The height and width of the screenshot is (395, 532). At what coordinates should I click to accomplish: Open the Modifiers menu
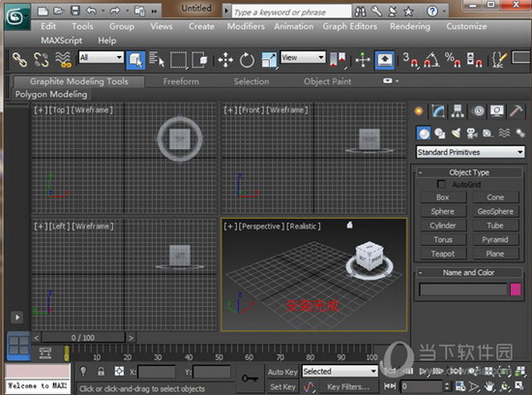point(246,26)
